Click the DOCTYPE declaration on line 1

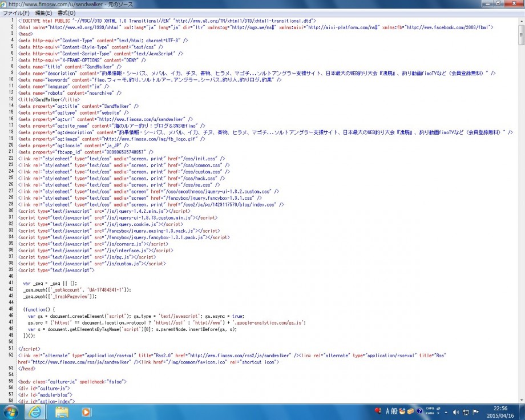point(167,21)
